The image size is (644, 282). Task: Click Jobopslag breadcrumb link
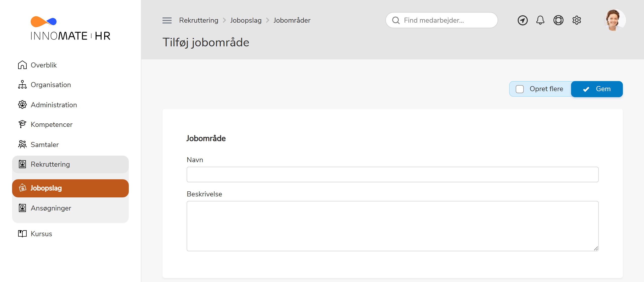246,20
